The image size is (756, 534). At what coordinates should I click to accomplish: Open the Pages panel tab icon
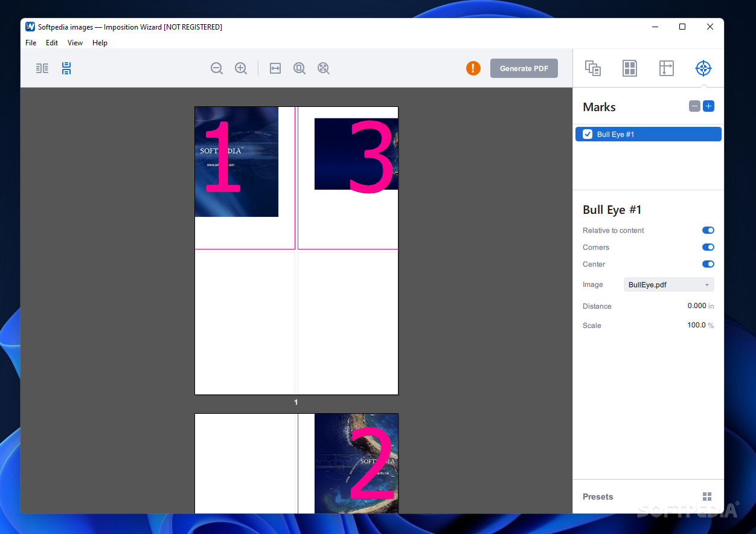point(593,68)
